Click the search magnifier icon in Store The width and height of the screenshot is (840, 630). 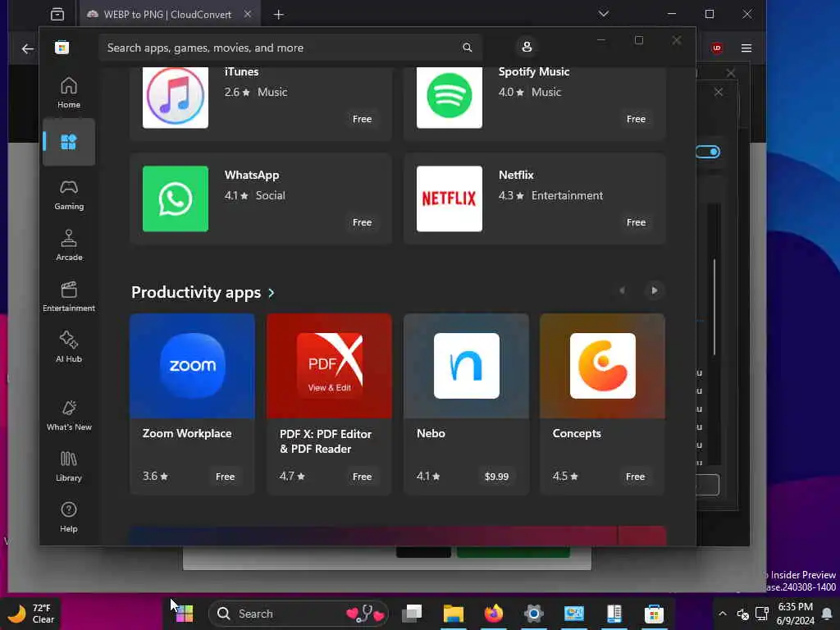click(x=467, y=48)
